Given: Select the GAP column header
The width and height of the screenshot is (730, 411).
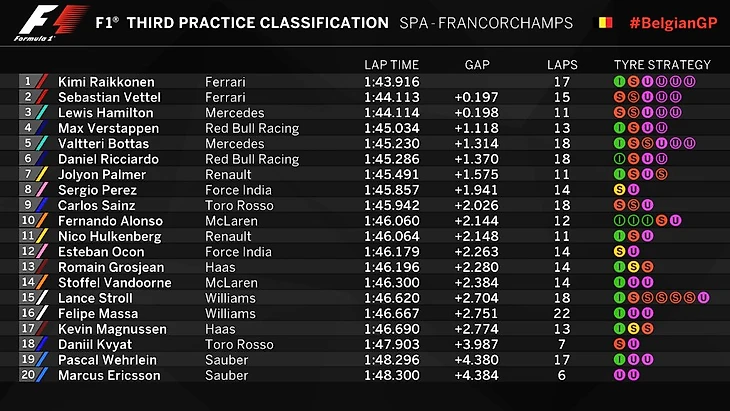Looking at the screenshot, I should click(477, 65).
